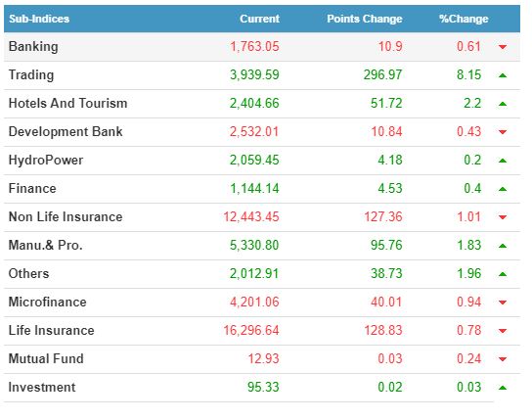Click the Sub-Indices column header
Screen dimensions: 532x420
pos(39,19)
